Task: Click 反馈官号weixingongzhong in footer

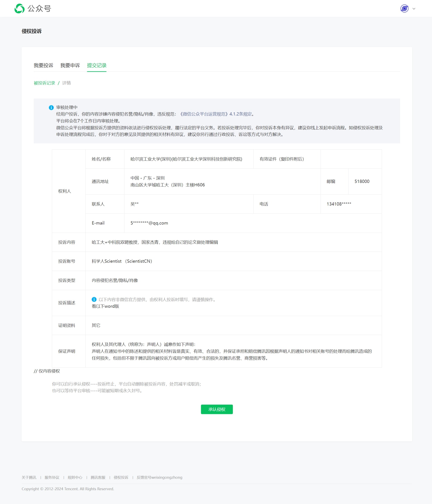Action: tap(159, 478)
